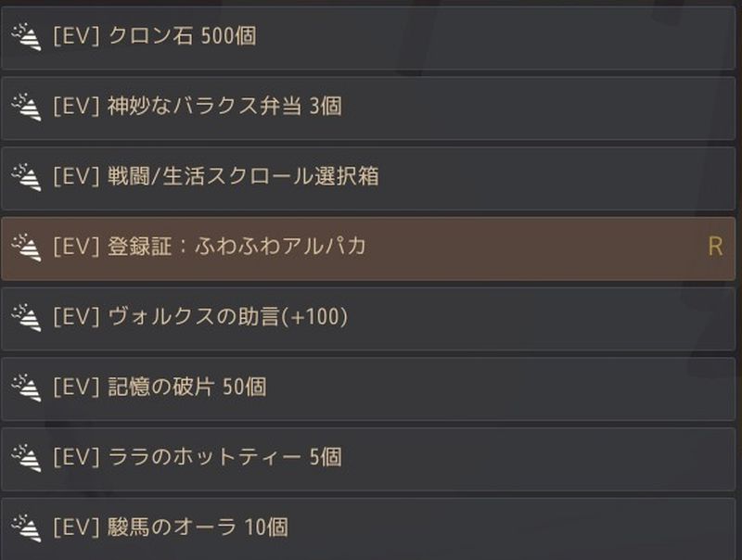Click party popper icon beside ヴォルクスの助言
Viewport: 742px width, 560px height.
(x=25, y=317)
